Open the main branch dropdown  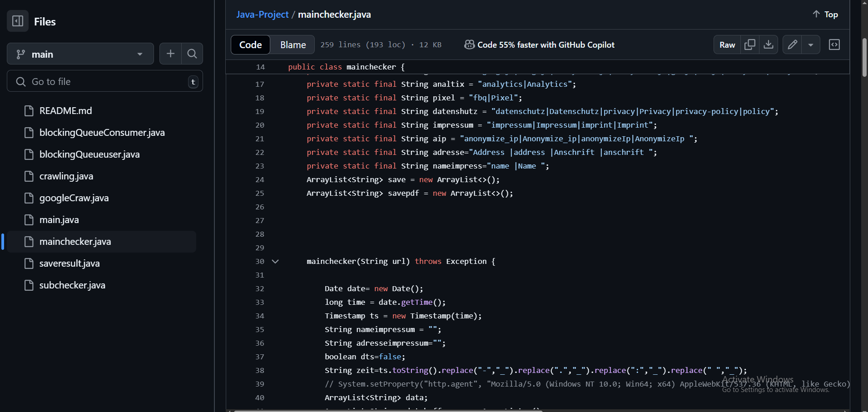pyautogui.click(x=80, y=54)
